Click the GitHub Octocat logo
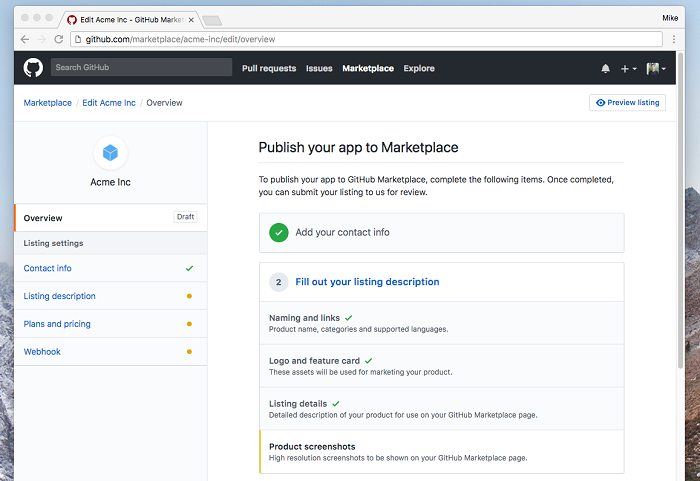700x481 pixels. [x=33, y=68]
